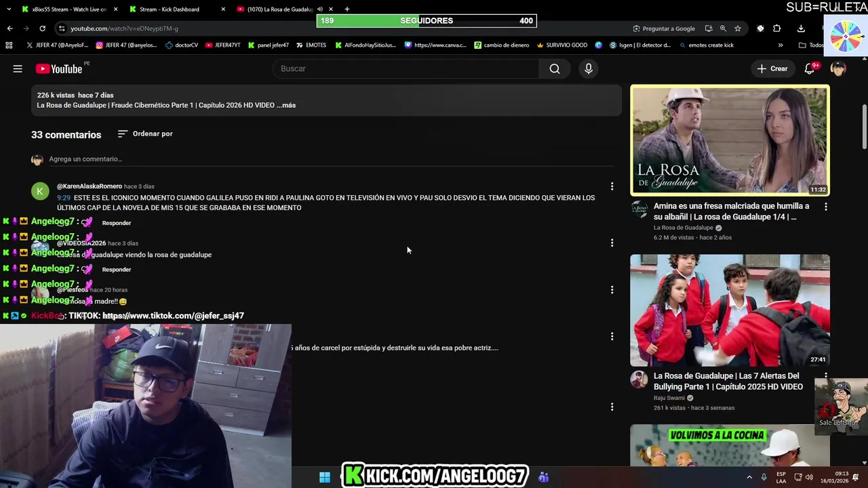Click the Crear button
This screenshot has height=488, width=868.
click(772, 68)
